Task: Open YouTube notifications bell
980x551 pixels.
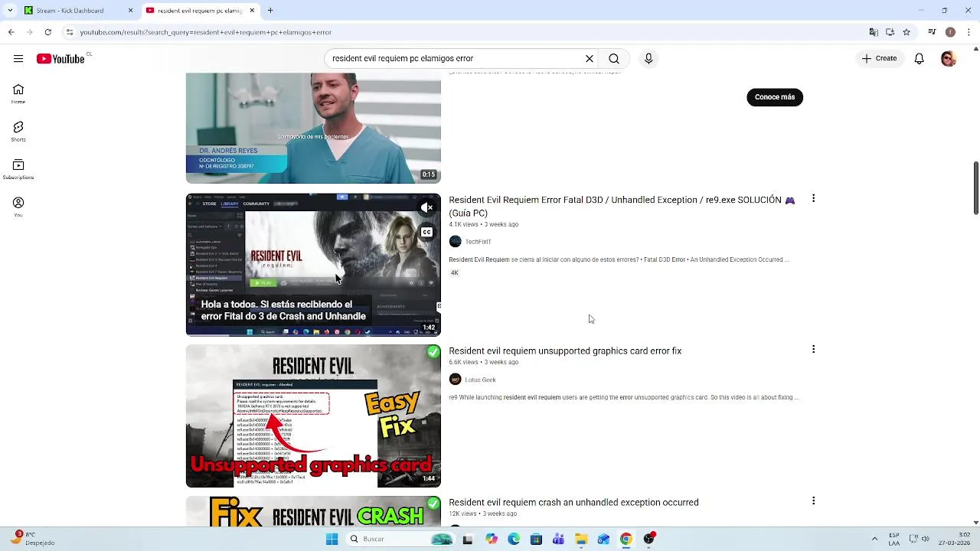Action: pyautogui.click(x=920, y=59)
